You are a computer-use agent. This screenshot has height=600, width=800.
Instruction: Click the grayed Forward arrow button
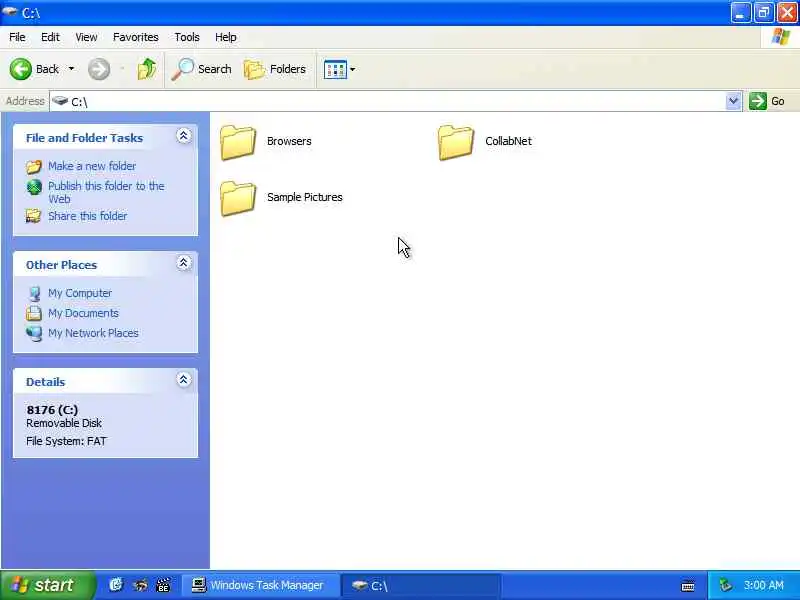point(98,69)
